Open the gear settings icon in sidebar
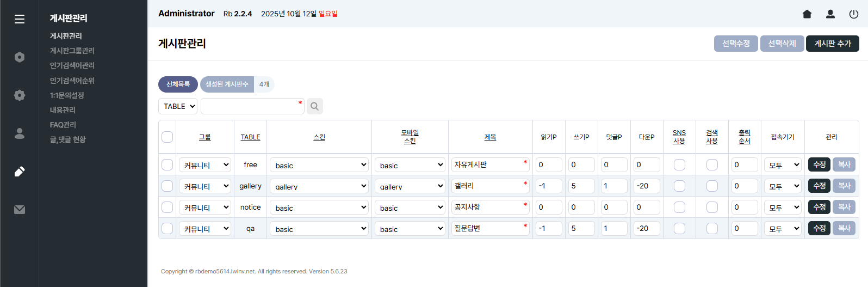The image size is (868, 287). click(x=20, y=95)
